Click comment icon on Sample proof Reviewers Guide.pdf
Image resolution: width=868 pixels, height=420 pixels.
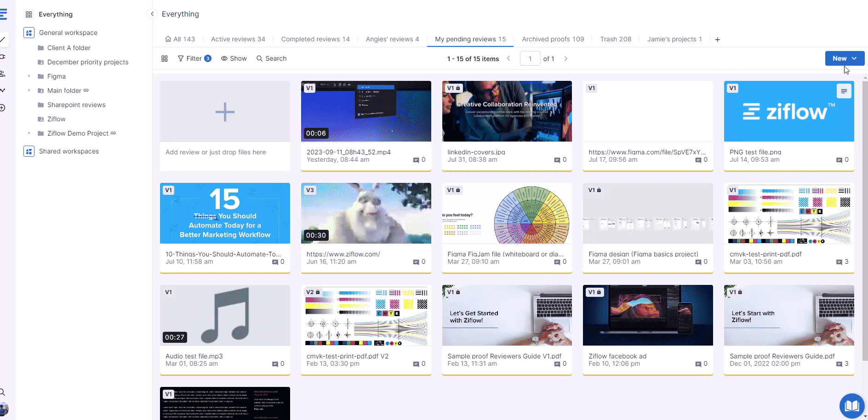pyautogui.click(x=839, y=364)
